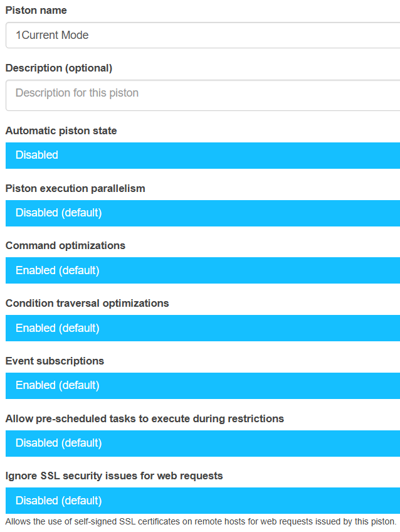Click the '1Current Mode' text in the name field
This screenshot has width=400, height=532.
point(52,35)
